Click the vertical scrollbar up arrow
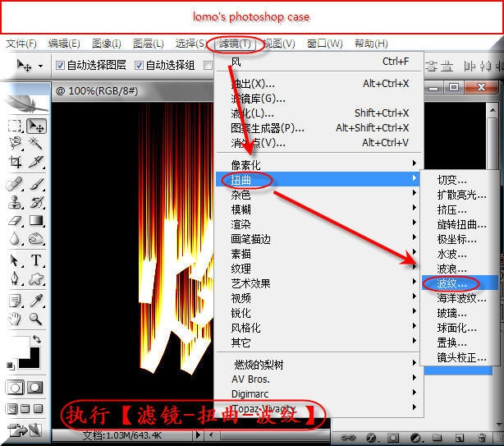Screen dimensions: 504x446 click(493, 110)
